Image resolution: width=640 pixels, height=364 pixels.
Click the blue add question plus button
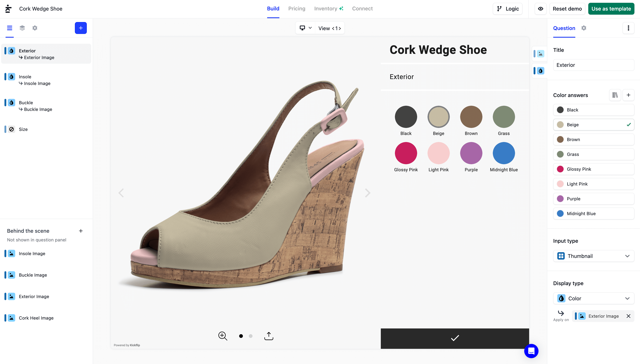coord(81,28)
